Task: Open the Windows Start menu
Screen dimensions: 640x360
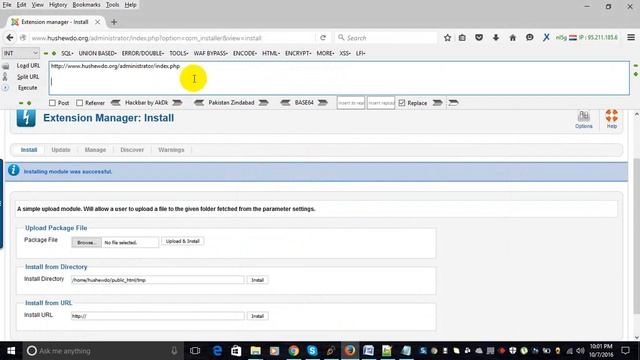Action: [x=11, y=351]
